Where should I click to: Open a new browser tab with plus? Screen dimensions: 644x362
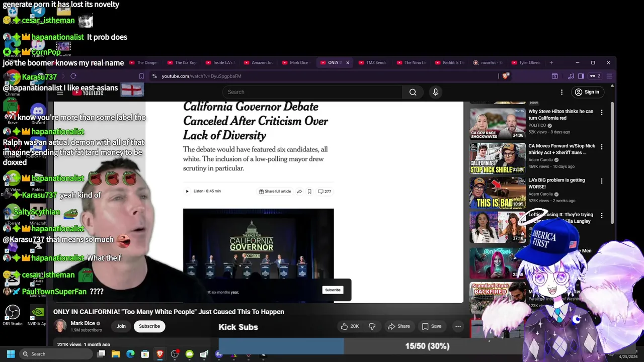[551, 63]
